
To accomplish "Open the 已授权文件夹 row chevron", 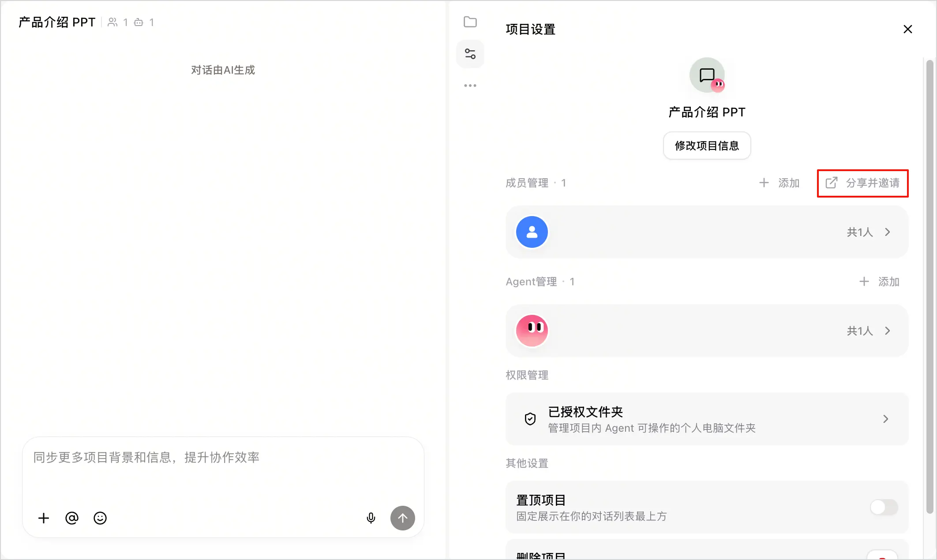I will [886, 419].
